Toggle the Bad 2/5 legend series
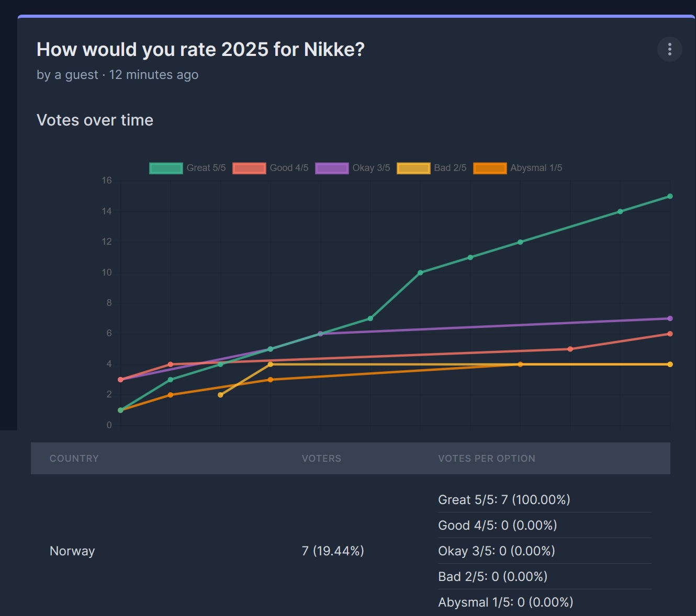 (x=432, y=168)
